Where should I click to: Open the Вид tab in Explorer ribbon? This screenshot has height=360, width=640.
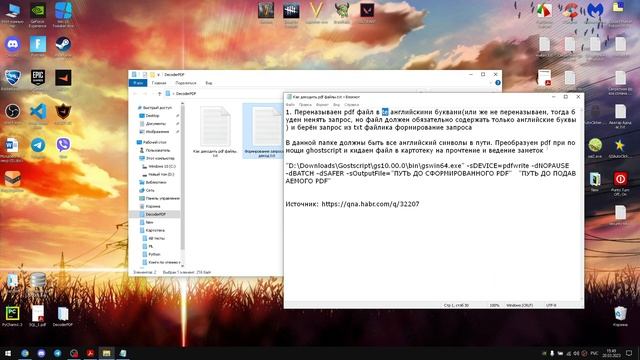(209, 83)
